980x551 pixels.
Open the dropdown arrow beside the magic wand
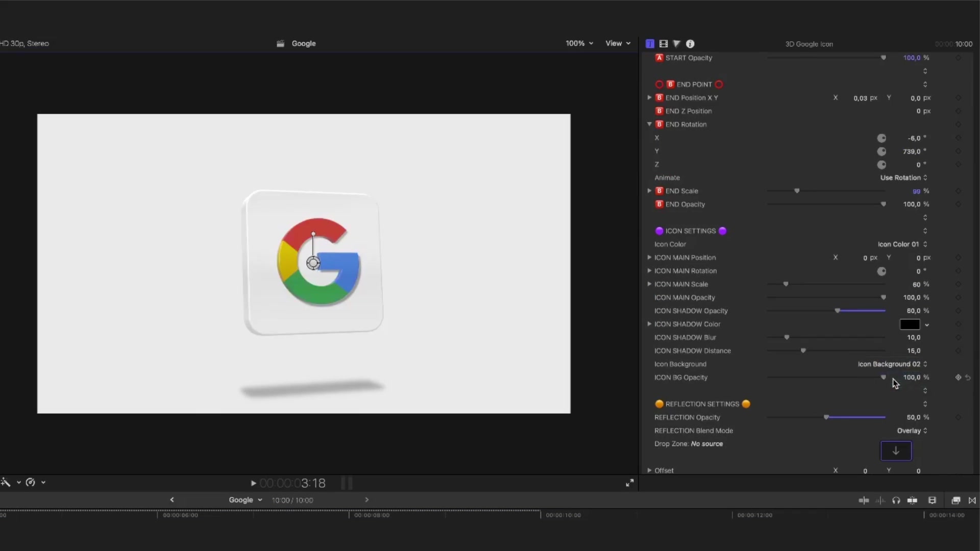pyautogui.click(x=19, y=482)
